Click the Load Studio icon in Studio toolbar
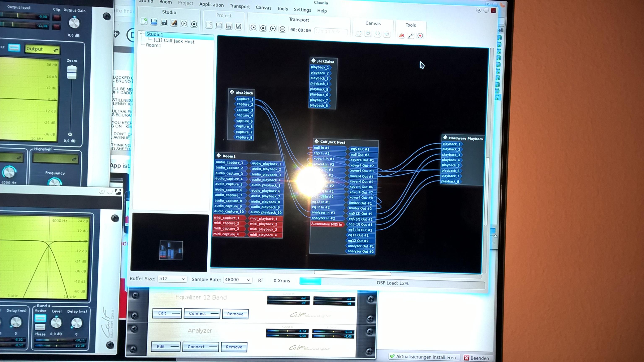This screenshot has height=362, width=644. click(154, 22)
